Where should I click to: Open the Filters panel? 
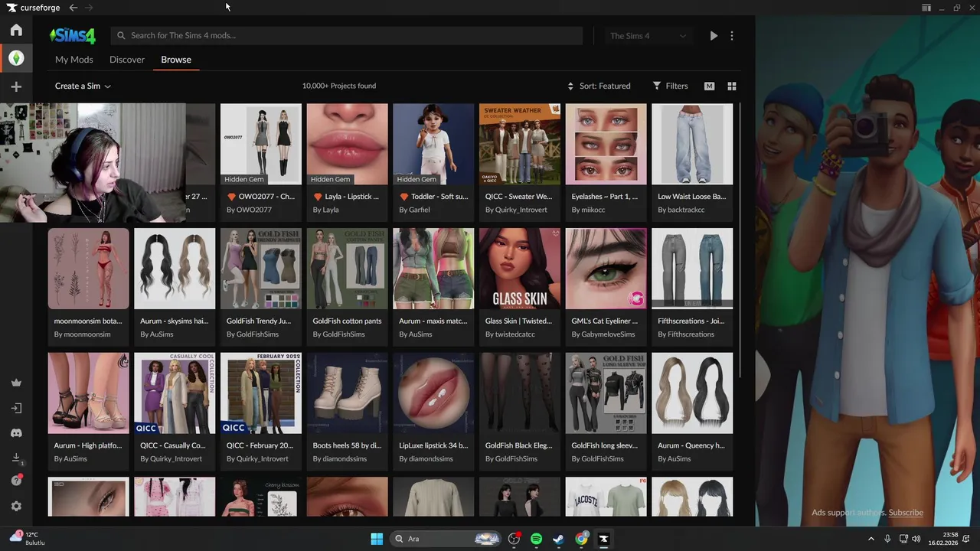670,86
